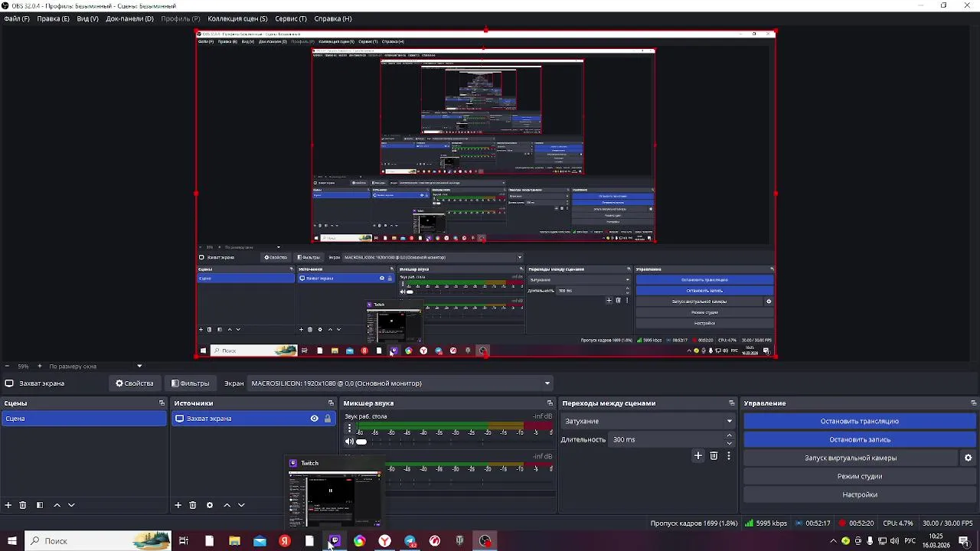Open the Twitch taskbar icon

pyautogui.click(x=335, y=541)
